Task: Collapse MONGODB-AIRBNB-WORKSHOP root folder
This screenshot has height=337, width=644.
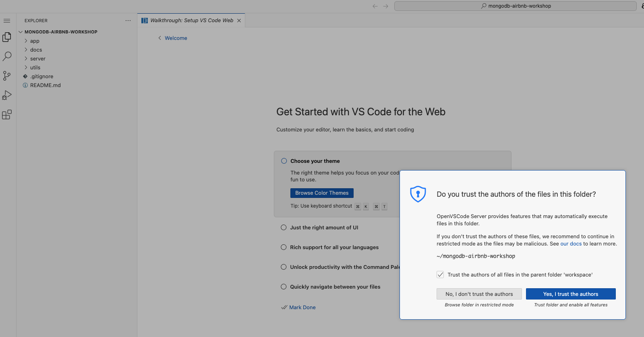Action: tap(60, 32)
